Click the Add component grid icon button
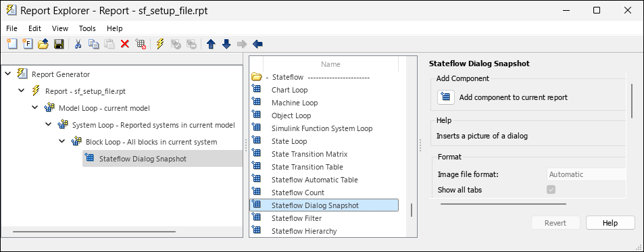 coord(445,97)
